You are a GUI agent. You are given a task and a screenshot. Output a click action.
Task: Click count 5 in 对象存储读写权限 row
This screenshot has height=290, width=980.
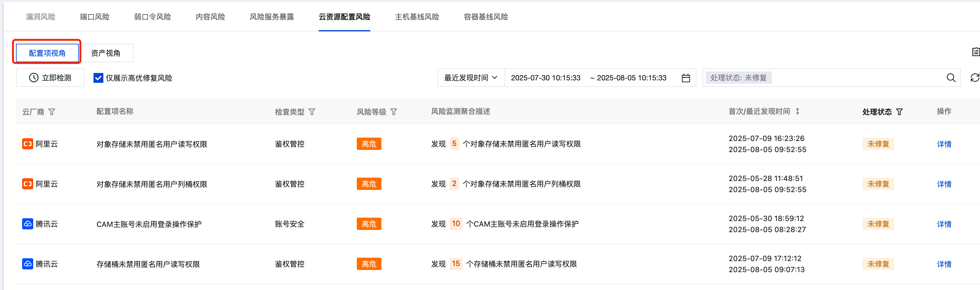[454, 144]
